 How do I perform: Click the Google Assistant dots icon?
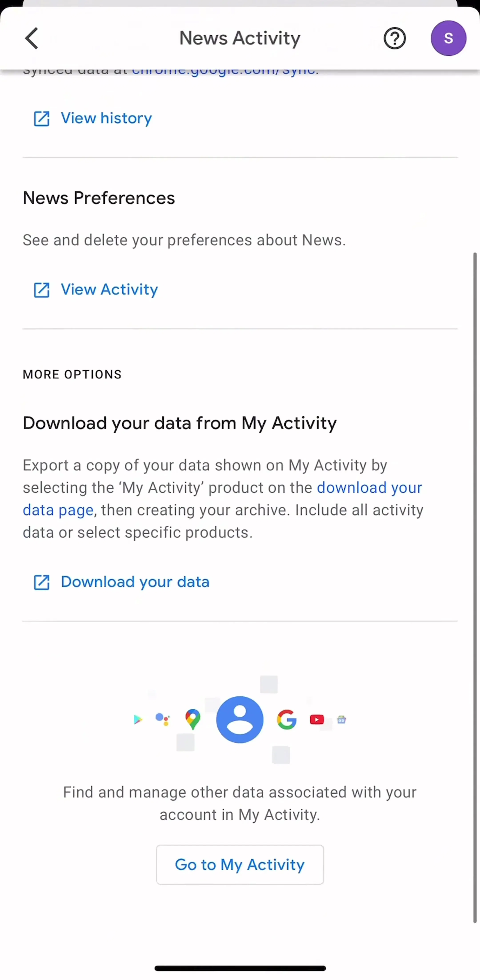pos(162,719)
